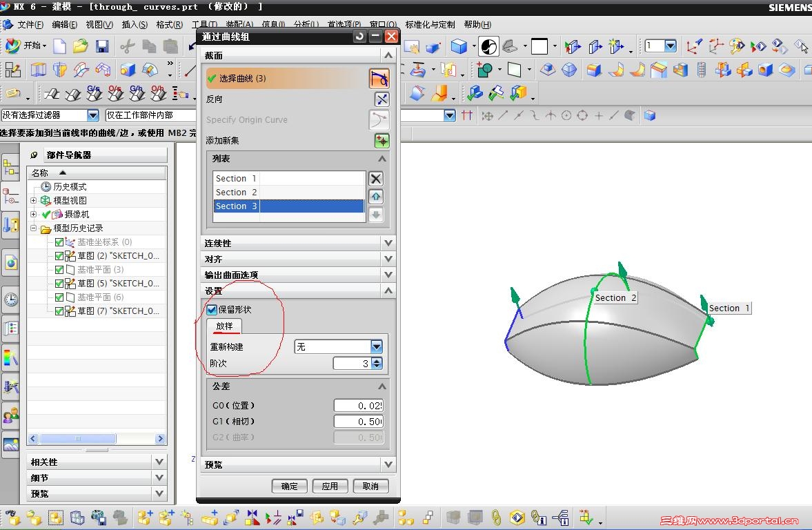The image size is (812, 530).
Task: Open the 帮助(H) menu
Action: pos(477,24)
